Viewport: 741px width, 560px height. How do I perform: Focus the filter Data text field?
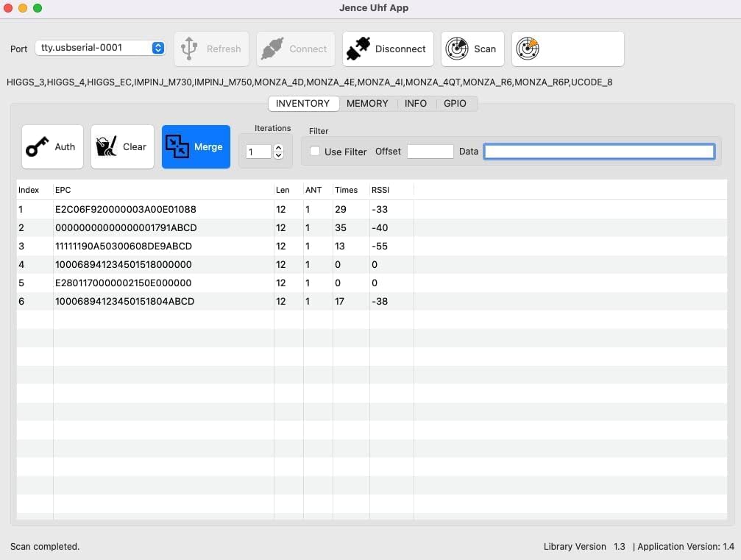[x=598, y=152]
